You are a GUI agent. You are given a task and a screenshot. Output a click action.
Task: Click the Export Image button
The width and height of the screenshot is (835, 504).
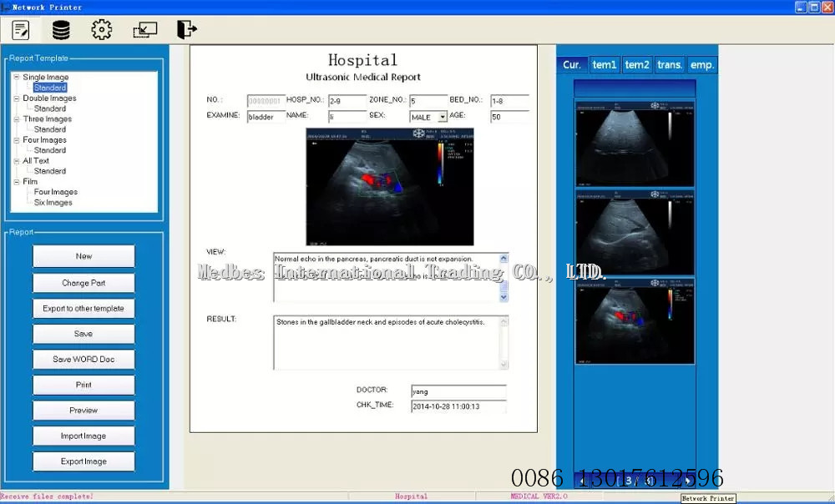tap(83, 462)
